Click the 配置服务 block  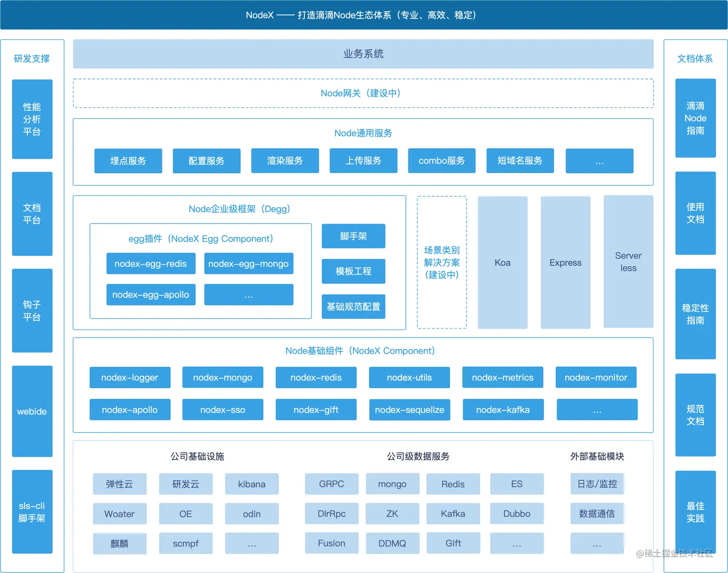click(207, 161)
